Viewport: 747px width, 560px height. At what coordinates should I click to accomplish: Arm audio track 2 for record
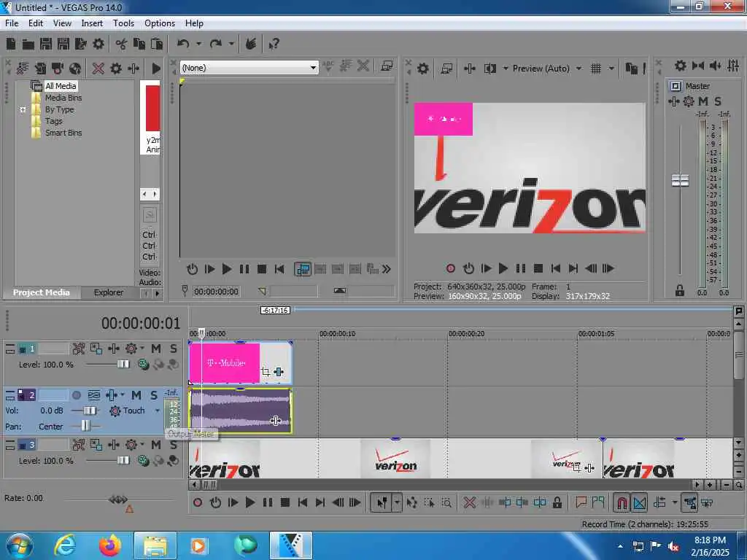pyautogui.click(x=76, y=395)
